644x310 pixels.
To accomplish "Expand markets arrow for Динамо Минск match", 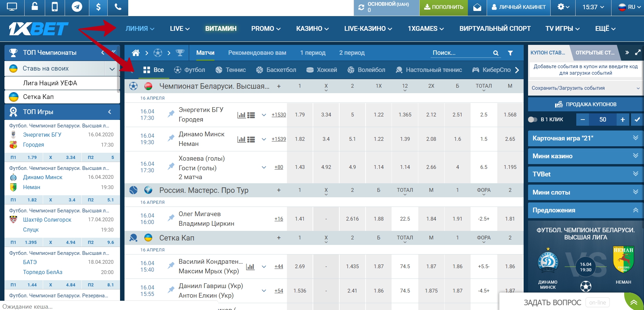I will 264,139.
